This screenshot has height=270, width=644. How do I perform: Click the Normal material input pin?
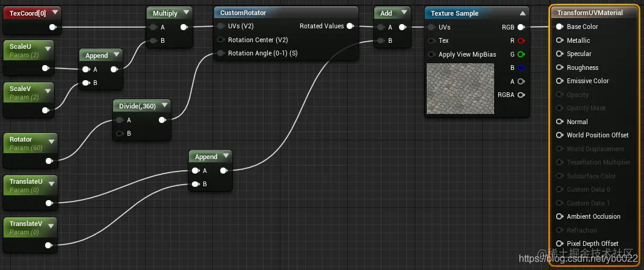tap(559, 122)
